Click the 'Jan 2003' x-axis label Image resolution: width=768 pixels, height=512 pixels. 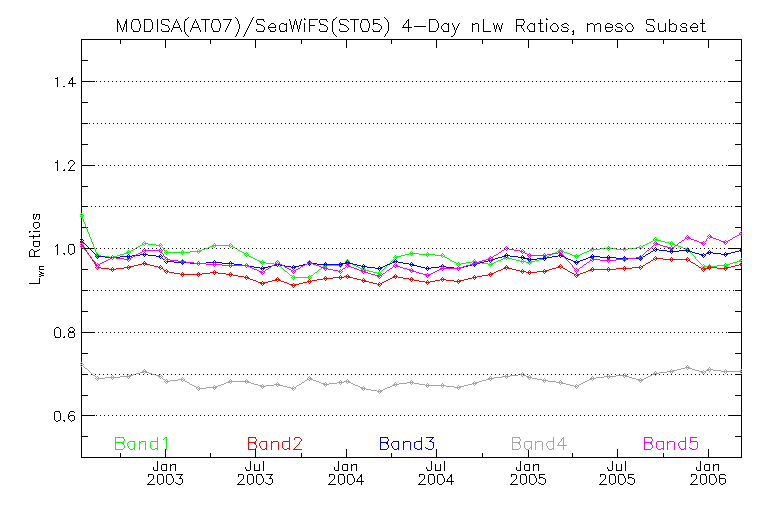pos(165,473)
